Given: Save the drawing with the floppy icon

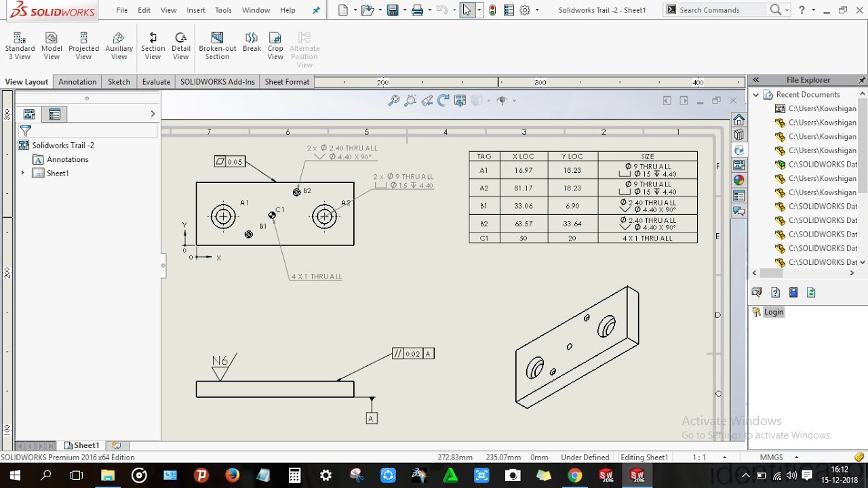Looking at the screenshot, I should (392, 10).
